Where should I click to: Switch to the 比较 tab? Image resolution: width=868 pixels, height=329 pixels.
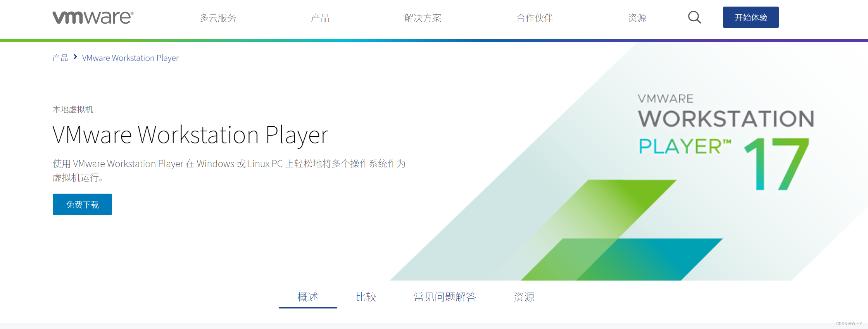[x=366, y=297]
